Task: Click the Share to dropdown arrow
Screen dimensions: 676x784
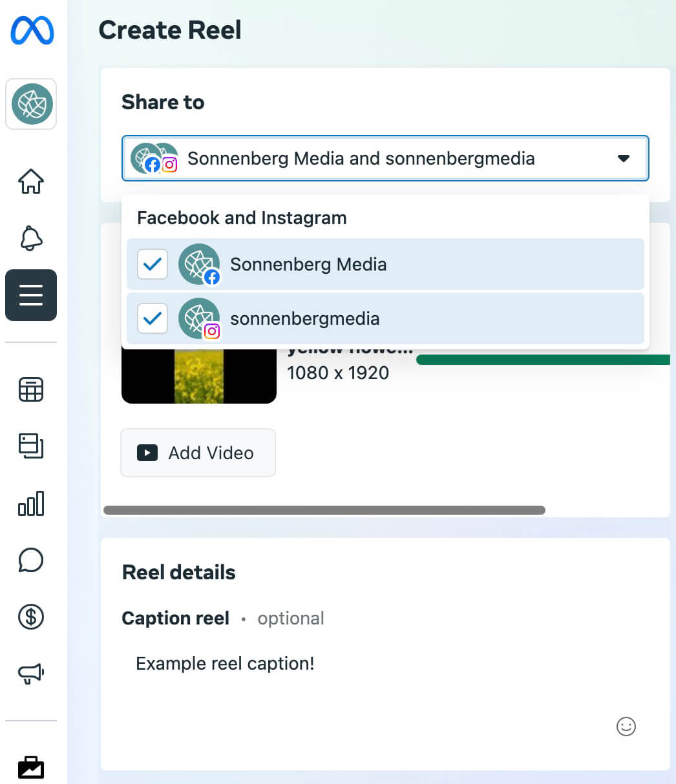Action: pyautogui.click(x=623, y=158)
